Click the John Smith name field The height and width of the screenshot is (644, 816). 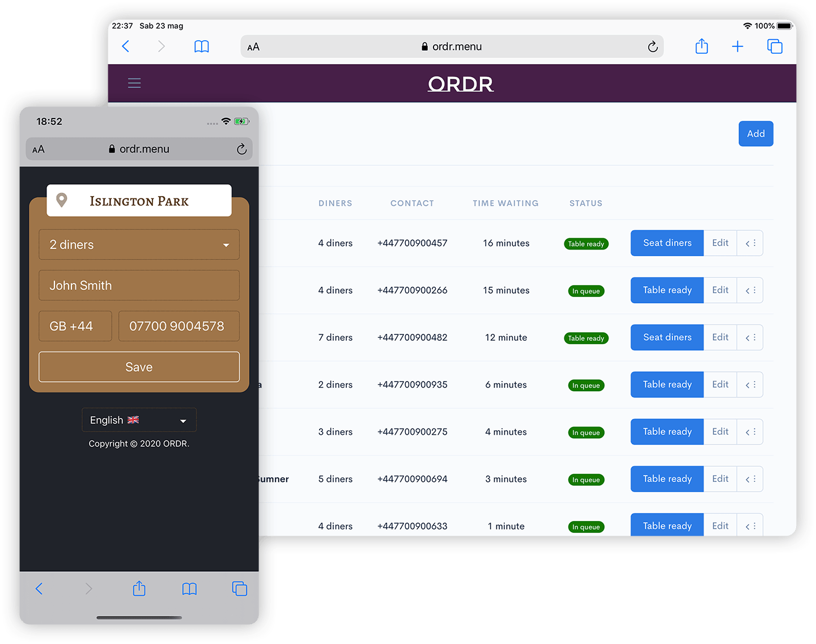[139, 285]
